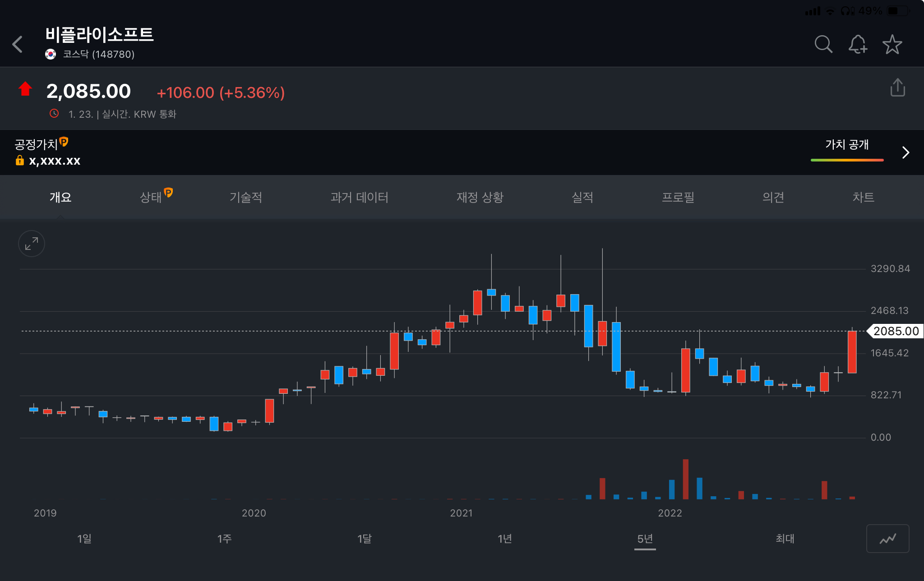Switch to the 의견 tab
Viewport: 924px width, 581px height.
(773, 197)
